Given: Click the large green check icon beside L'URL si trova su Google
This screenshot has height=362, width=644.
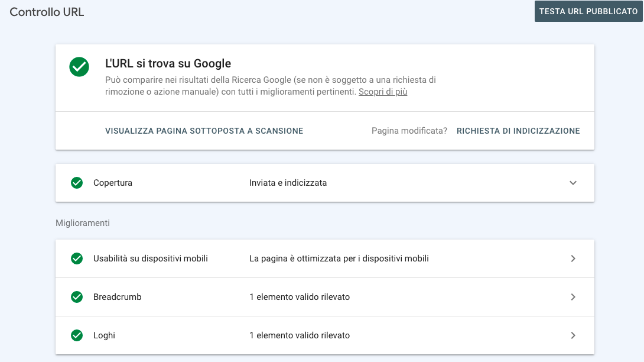Looking at the screenshot, I should (x=79, y=67).
